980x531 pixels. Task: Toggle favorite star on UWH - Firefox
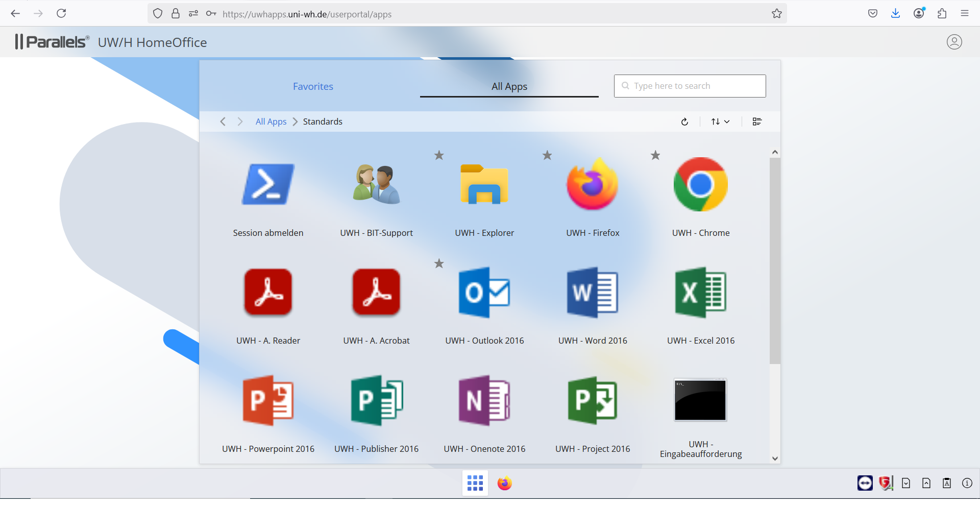[547, 155]
